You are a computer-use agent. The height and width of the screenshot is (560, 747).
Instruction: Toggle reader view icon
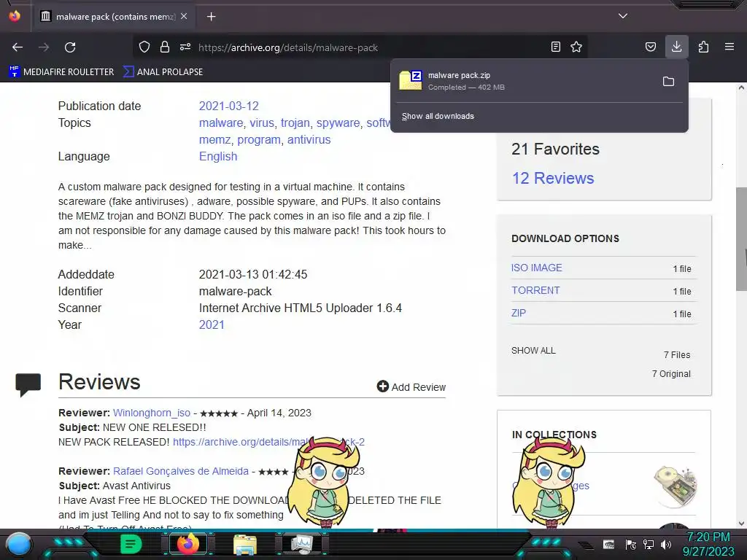point(555,47)
